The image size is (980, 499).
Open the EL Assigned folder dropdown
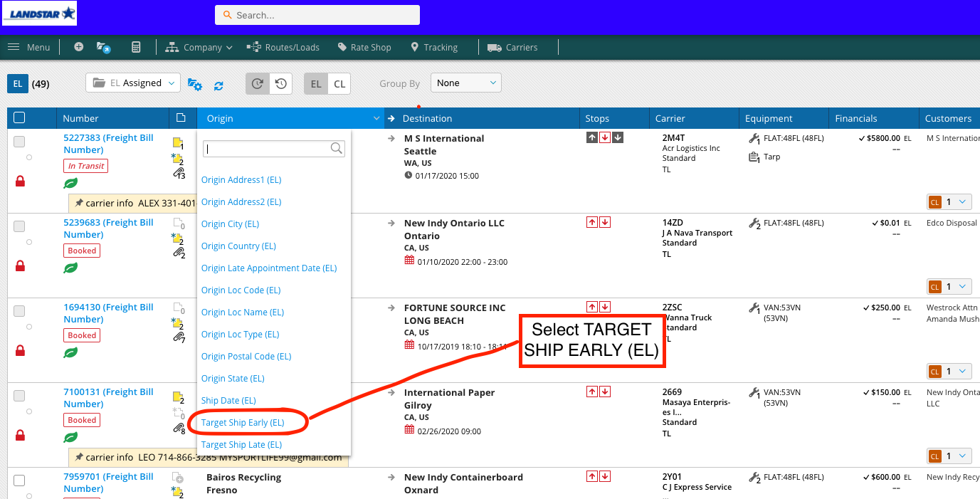132,83
